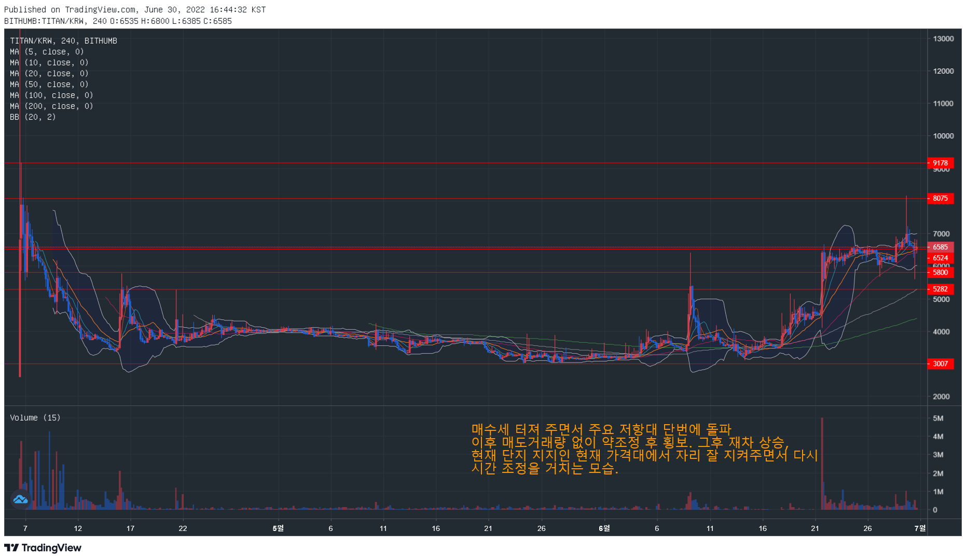Click the Volume (15) indicator label

tap(34, 417)
